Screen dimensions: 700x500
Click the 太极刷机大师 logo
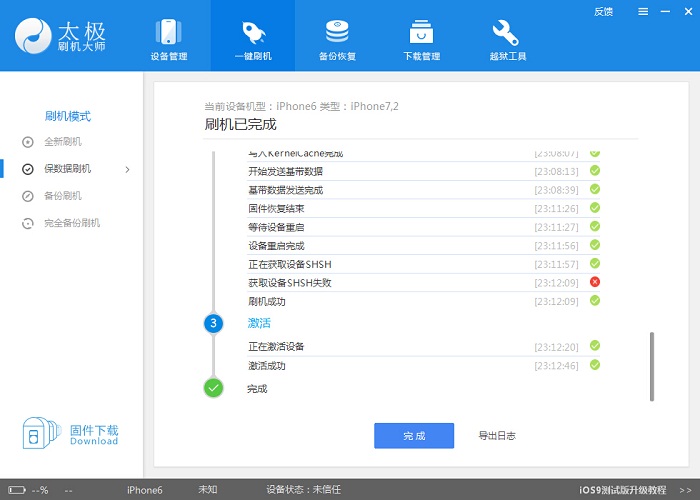click(x=60, y=36)
